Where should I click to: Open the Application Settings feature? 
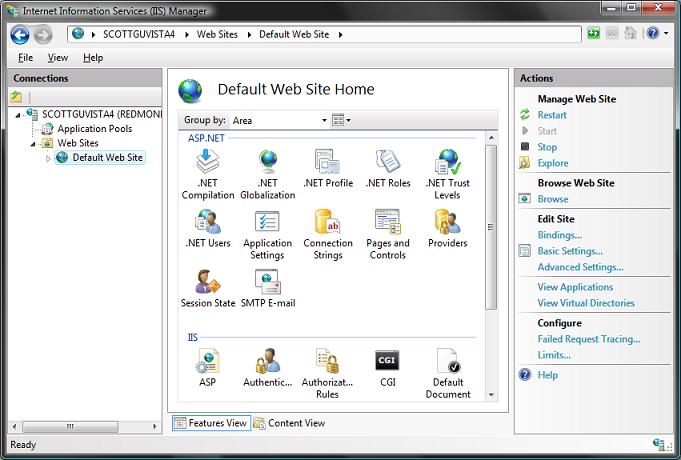[268, 235]
